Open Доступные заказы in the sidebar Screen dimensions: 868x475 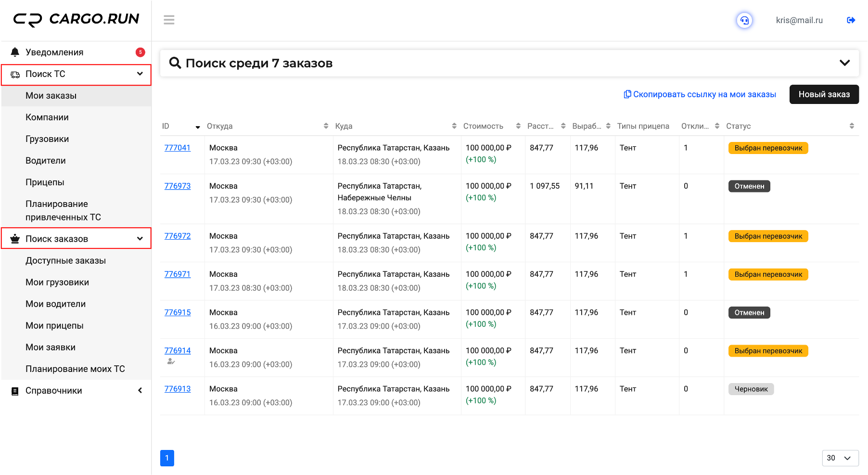[x=65, y=261]
